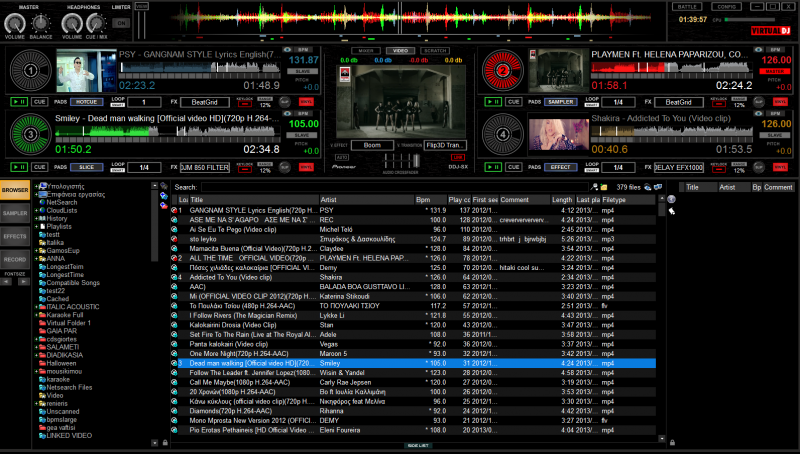The image size is (800, 454).
Task: Switch to the MIXER tab
Action: coord(366,51)
